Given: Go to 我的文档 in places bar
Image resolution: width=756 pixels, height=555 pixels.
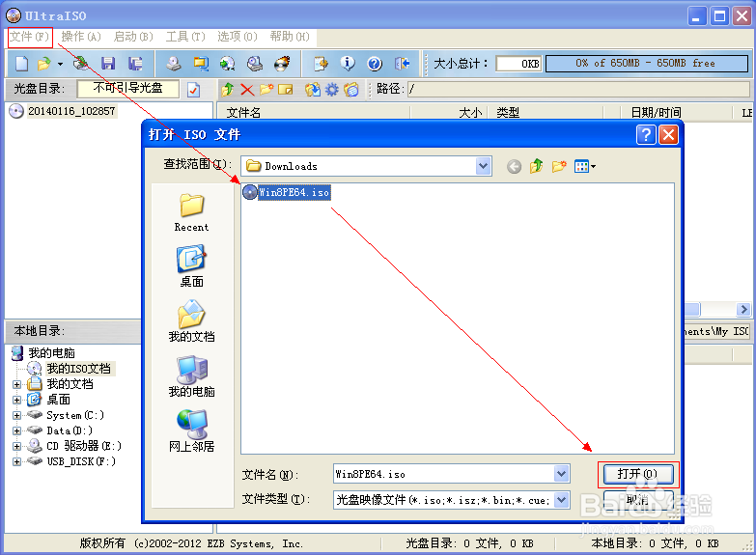Looking at the screenshot, I should tap(191, 321).
